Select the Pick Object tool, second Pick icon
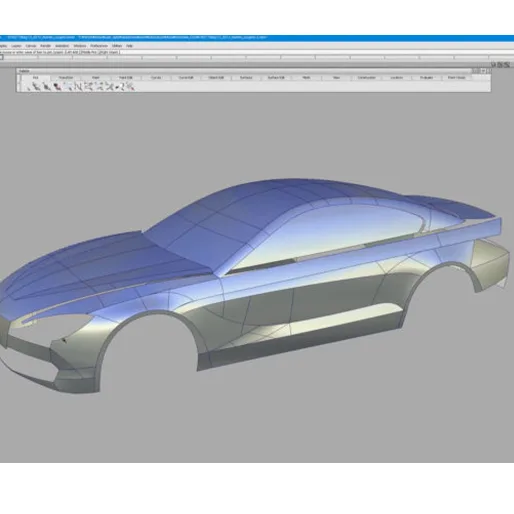 [x=37, y=87]
